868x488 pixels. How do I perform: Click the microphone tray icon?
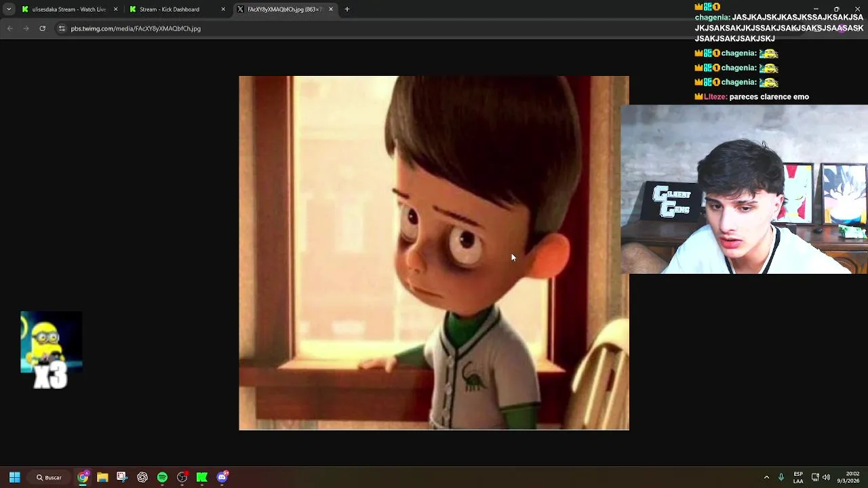click(781, 477)
